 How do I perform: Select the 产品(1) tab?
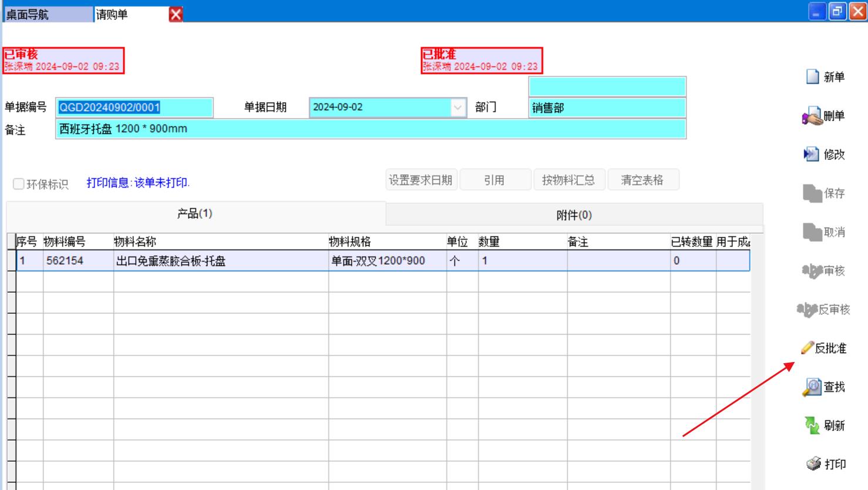[x=195, y=214]
